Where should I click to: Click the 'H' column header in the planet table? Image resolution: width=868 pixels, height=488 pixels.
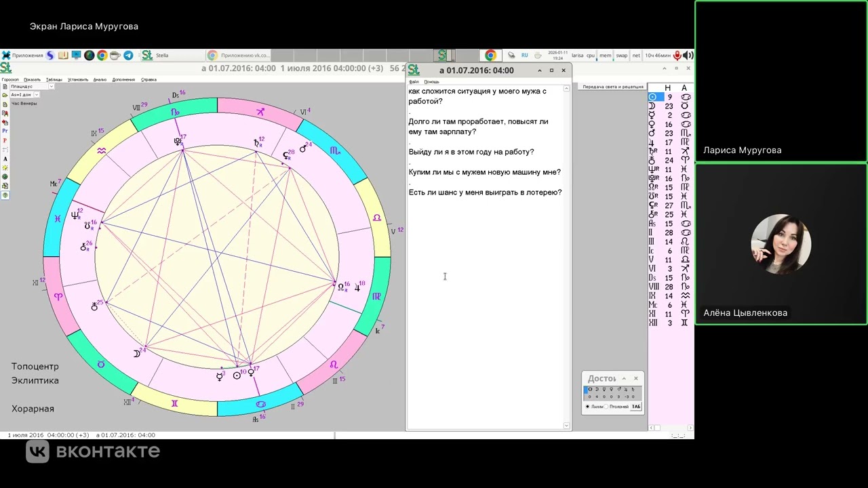[x=667, y=88]
